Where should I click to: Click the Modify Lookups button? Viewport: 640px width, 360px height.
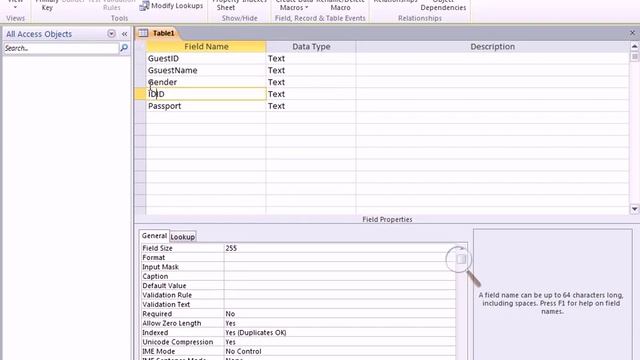[171, 6]
